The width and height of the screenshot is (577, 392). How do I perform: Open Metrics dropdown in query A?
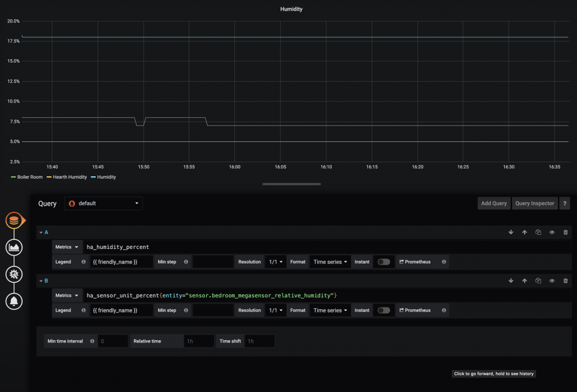(x=67, y=247)
